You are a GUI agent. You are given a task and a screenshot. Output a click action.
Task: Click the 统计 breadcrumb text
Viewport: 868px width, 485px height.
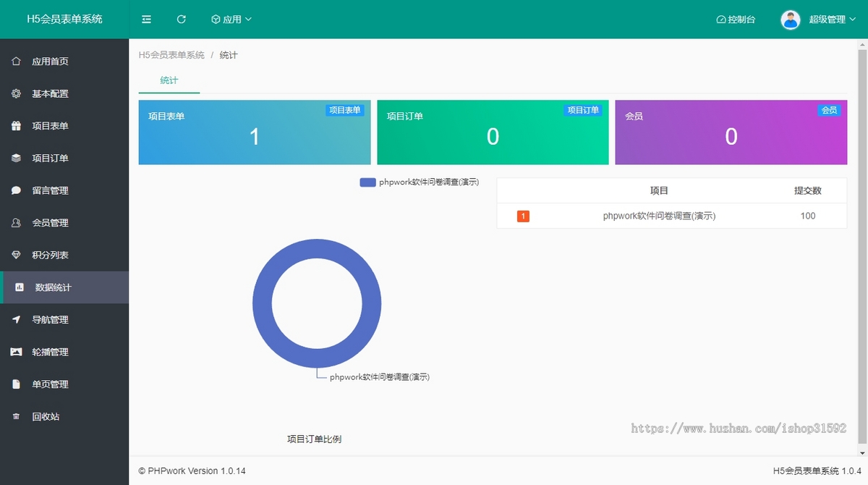click(229, 55)
